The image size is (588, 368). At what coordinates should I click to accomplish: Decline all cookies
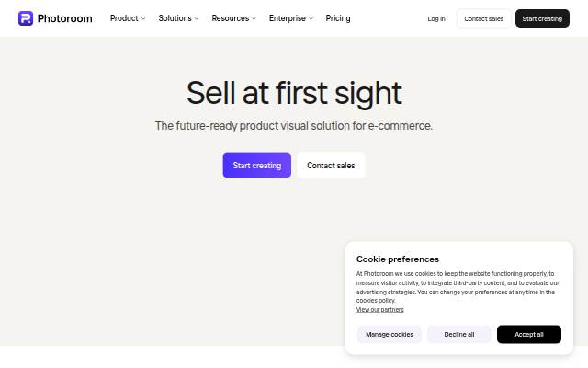pos(459,334)
